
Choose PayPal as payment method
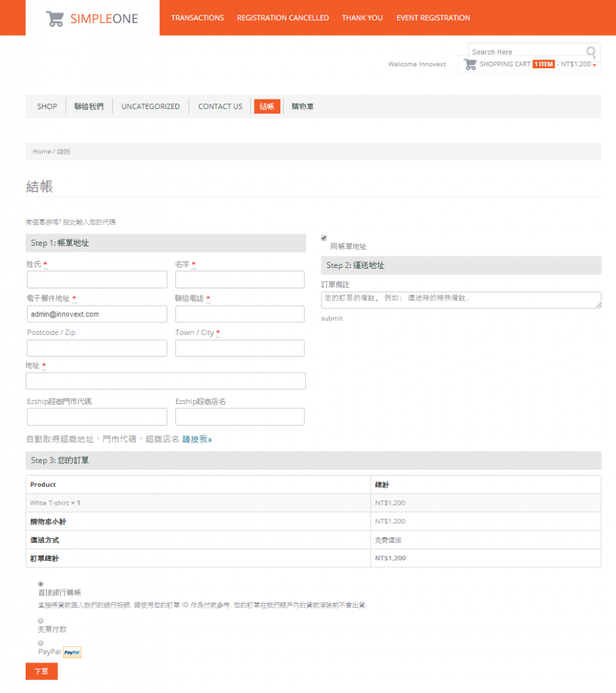41,643
